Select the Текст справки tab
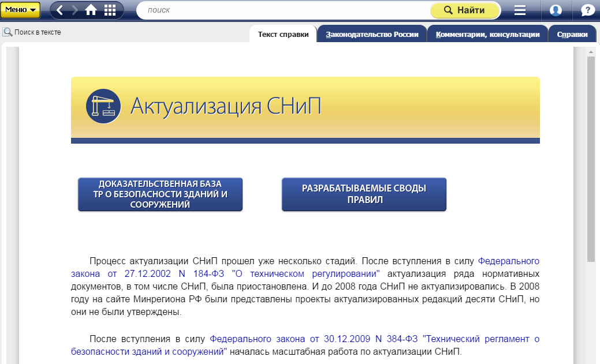 (283, 35)
